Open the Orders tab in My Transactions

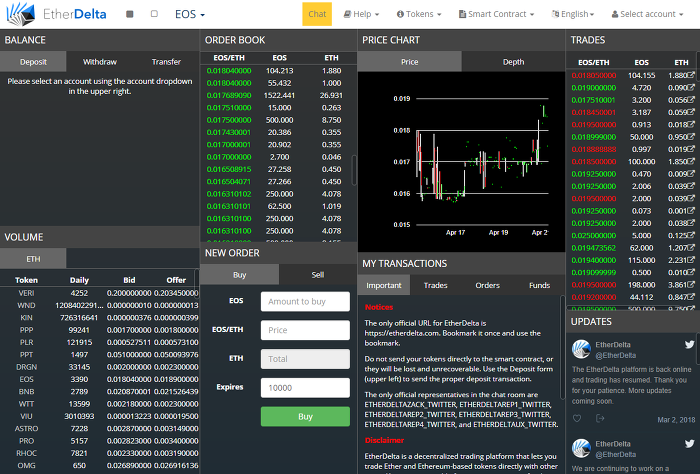point(488,285)
